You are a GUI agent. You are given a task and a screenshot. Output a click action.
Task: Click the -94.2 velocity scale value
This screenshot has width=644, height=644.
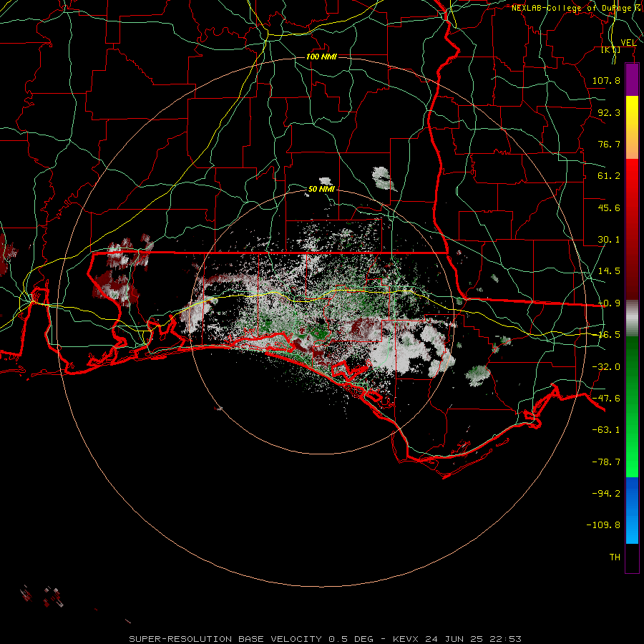[x=606, y=493]
